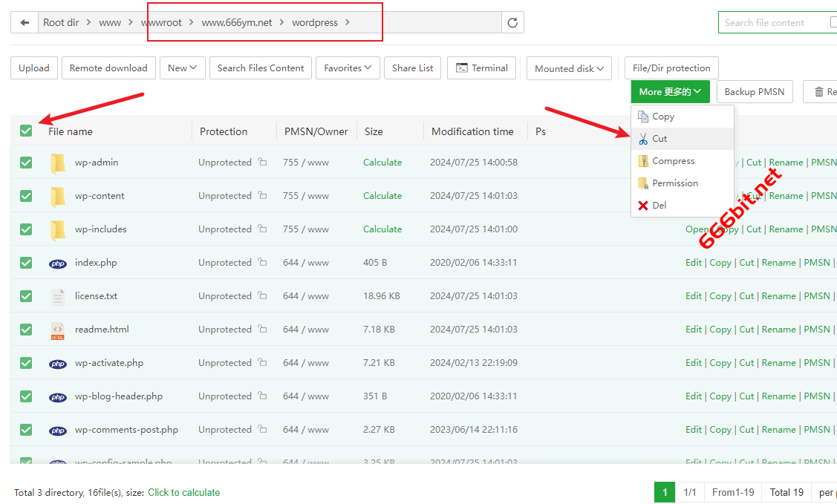Image resolution: width=837 pixels, height=504 pixels.
Task: Click the 'Click to calculate' size link
Action: (183, 492)
